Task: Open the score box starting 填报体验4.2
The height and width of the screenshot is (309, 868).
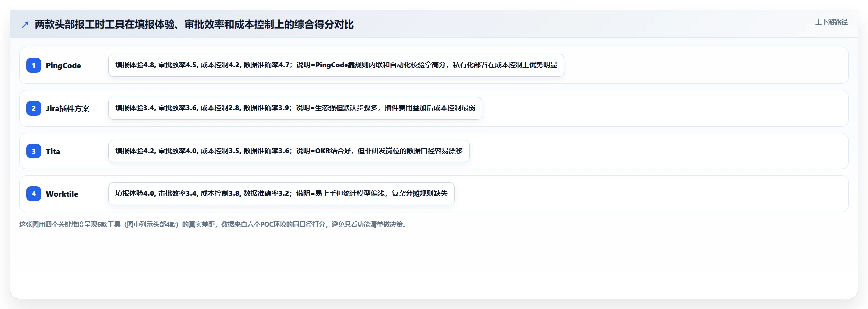Action: point(289,151)
